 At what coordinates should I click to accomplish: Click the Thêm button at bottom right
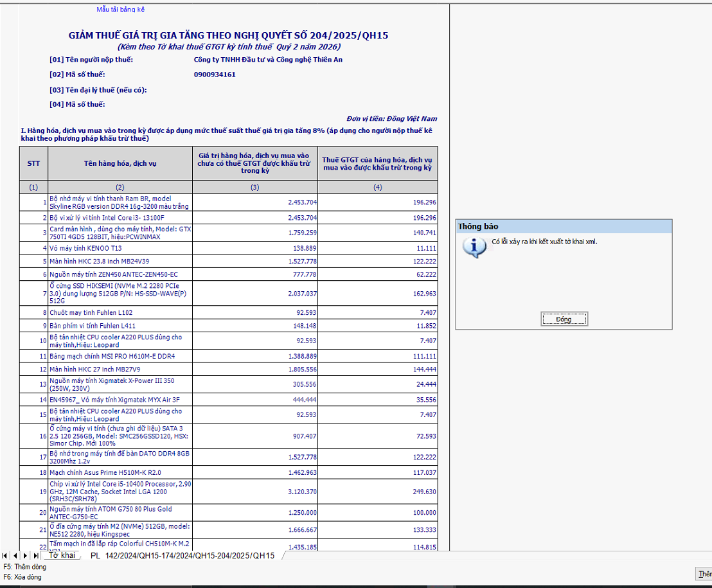point(704,574)
